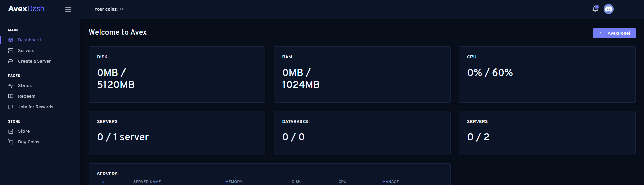Open the AvexPanel button
Image resolution: width=644 pixels, height=185 pixels.
pos(614,33)
